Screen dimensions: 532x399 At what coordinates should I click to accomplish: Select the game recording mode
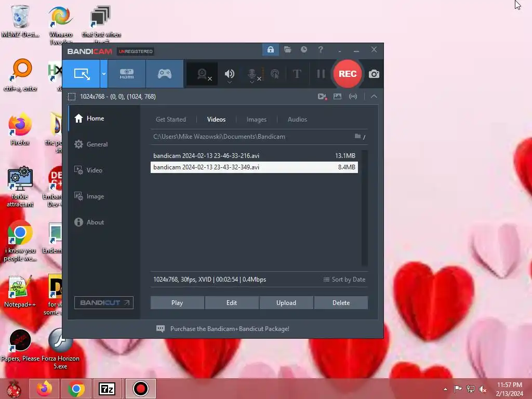165,74
